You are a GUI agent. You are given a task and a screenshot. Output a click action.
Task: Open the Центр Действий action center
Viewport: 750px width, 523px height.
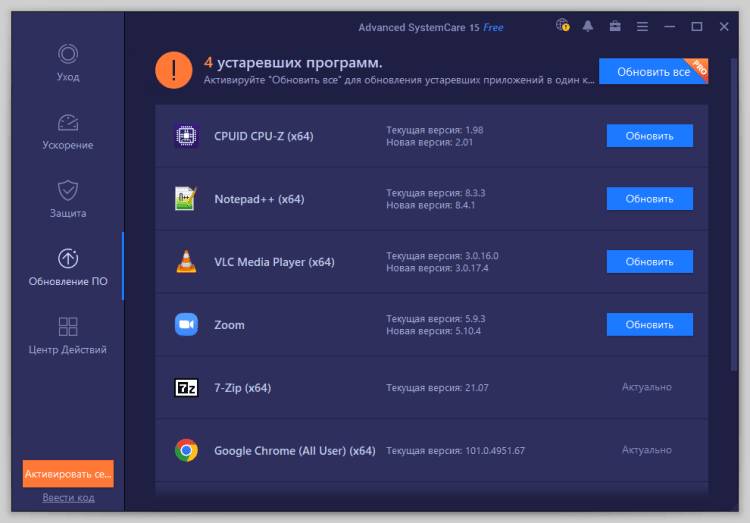point(68,336)
